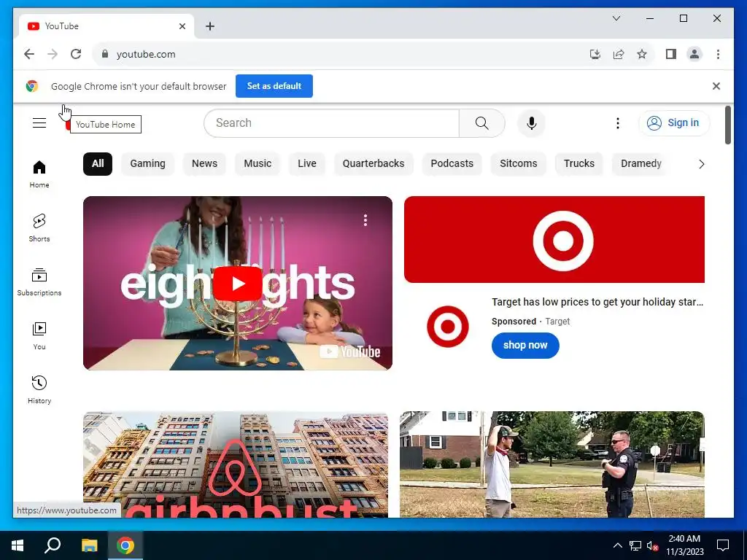Screen dimensions: 747x560
Task: Select the Music filter chip
Action: (x=258, y=164)
